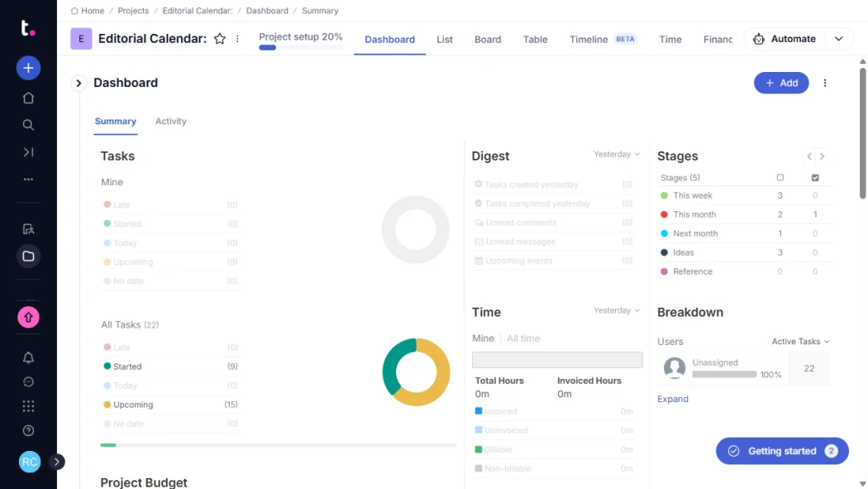Open the quick add plus button in sidebar
The image size is (868, 489).
tap(28, 68)
